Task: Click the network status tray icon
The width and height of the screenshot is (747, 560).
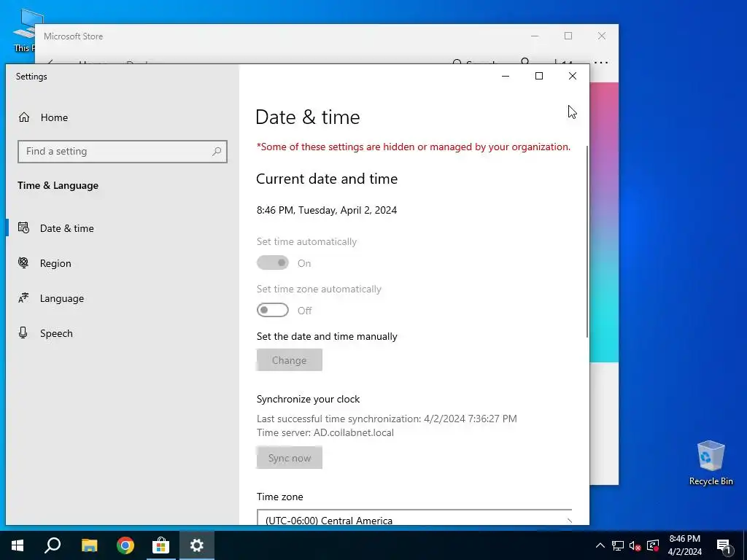Action: [618, 545]
